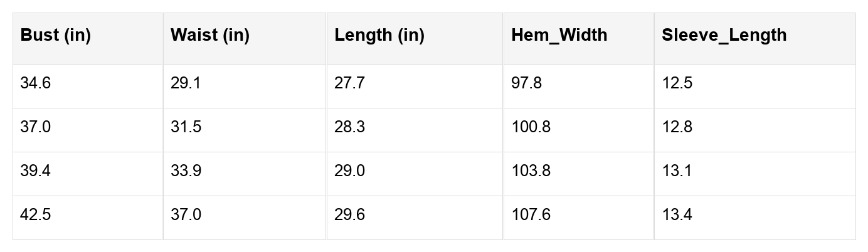Select the sleeve length value 12.8
This screenshot has width=868, height=252.
click(677, 127)
